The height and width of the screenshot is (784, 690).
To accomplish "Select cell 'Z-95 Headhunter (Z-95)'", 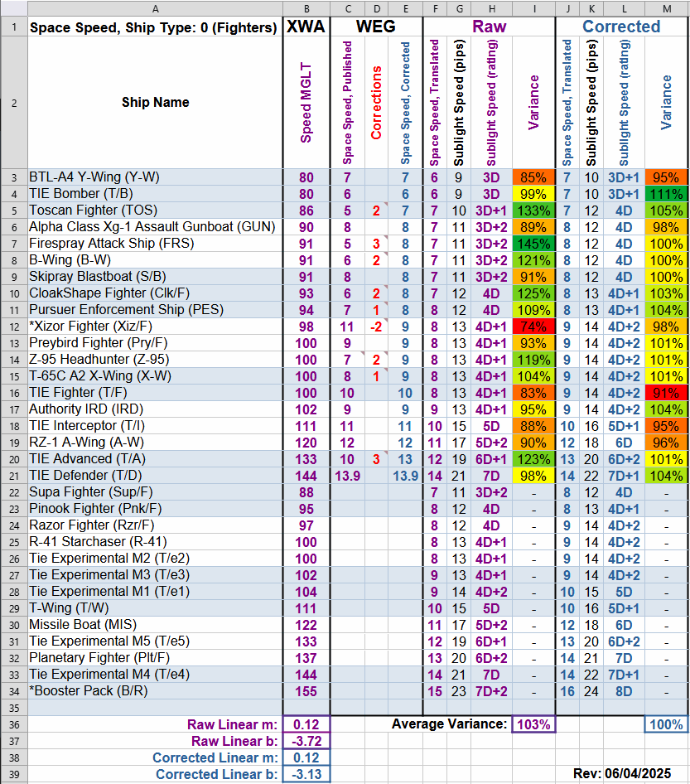I will coord(156,360).
